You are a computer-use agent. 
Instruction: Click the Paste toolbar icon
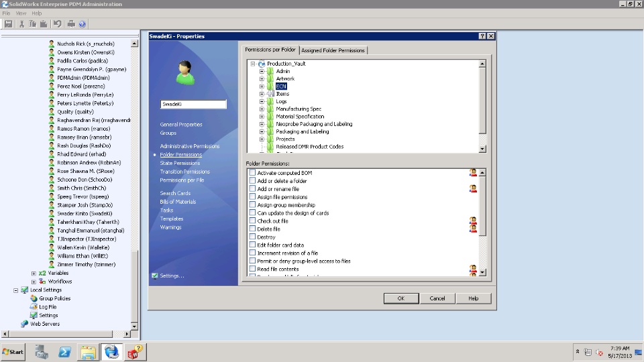tap(43, 24)
